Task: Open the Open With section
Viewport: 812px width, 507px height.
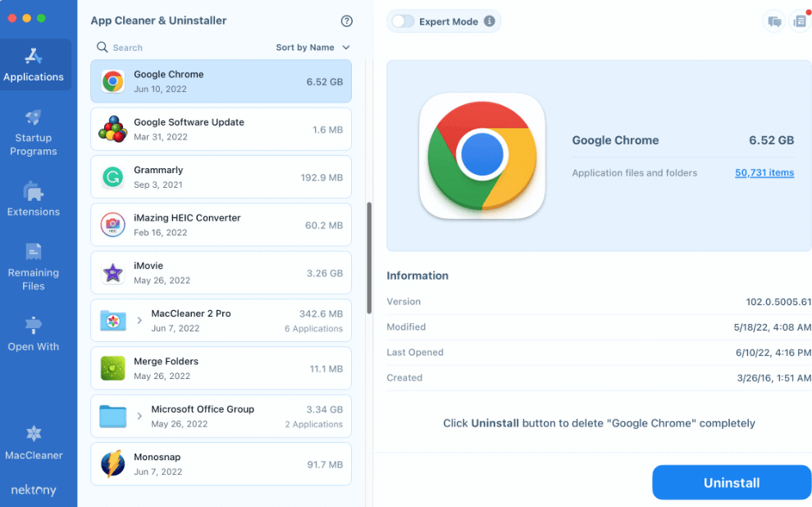Action: click(x=34, y=334)
